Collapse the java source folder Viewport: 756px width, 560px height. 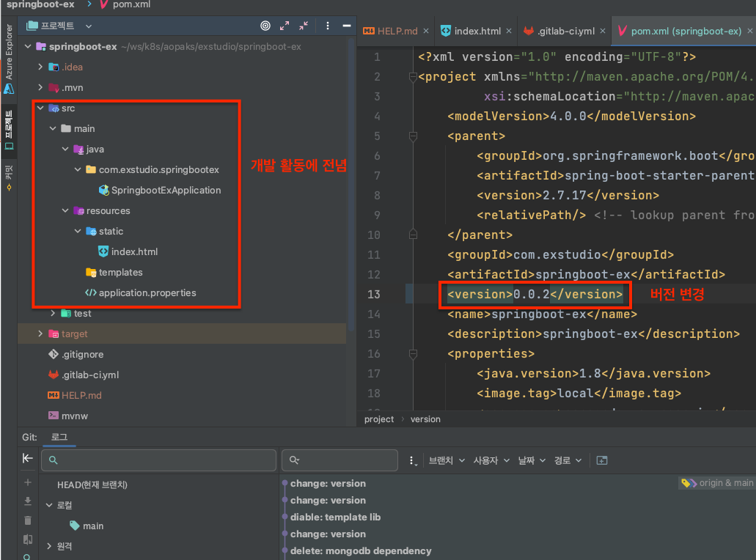[x=65, y=150]
